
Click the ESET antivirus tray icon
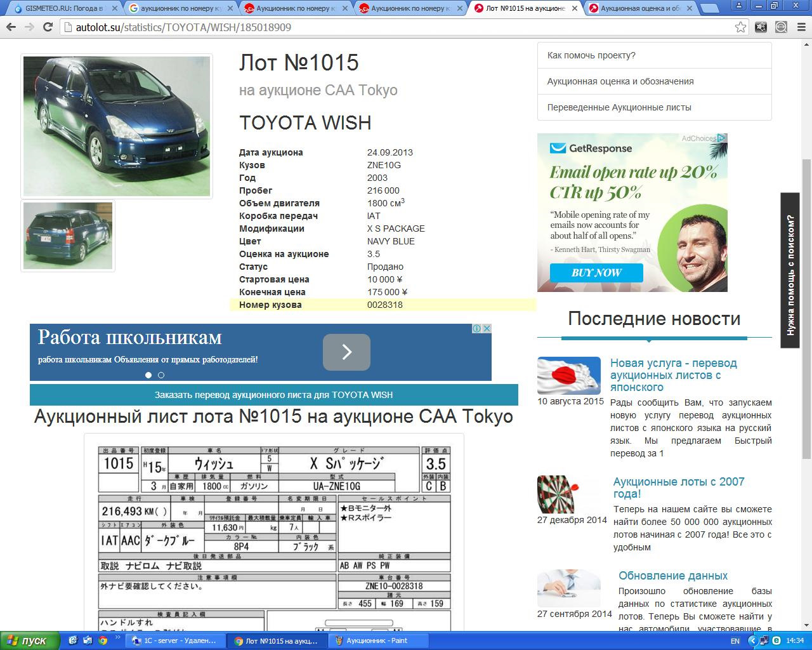pos(776,641)
